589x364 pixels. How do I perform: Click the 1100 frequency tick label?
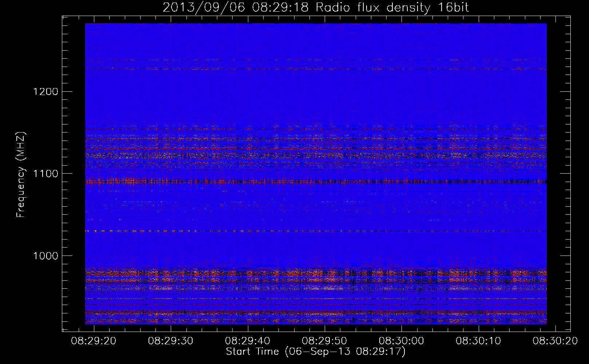(x=46, y=174)
